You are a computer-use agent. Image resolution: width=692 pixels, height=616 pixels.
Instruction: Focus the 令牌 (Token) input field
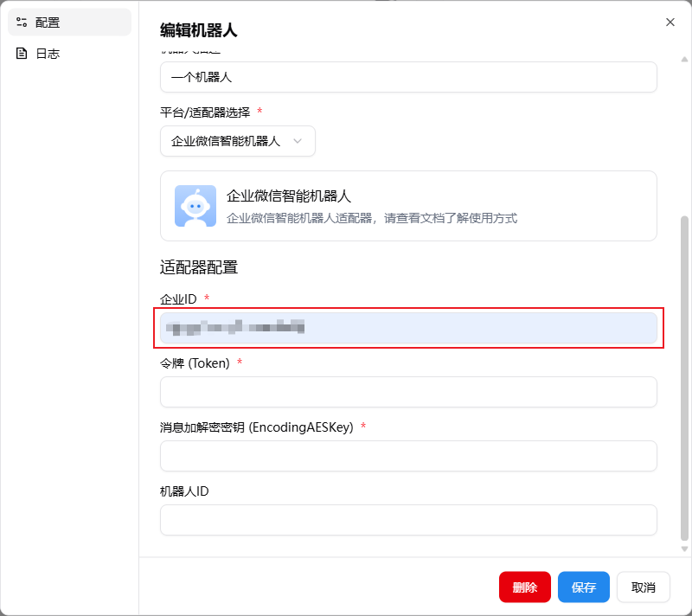(x=408, y=392)
